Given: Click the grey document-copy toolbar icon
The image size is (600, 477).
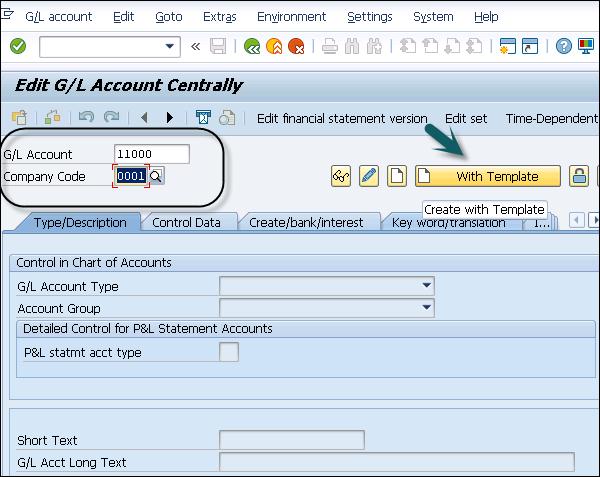Looking at the screenshot, I should click(x=227, y=117).
